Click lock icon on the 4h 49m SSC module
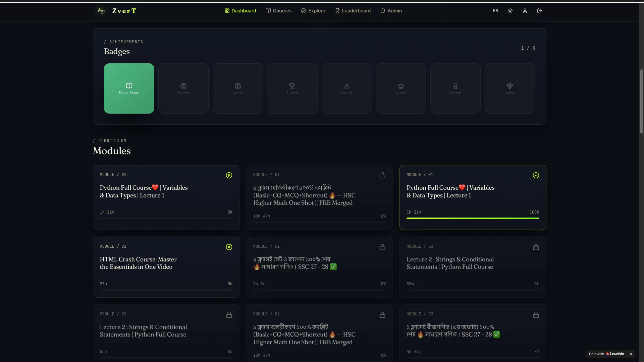The width and height of the screenshot is (644, 362). tap(536, 315)
